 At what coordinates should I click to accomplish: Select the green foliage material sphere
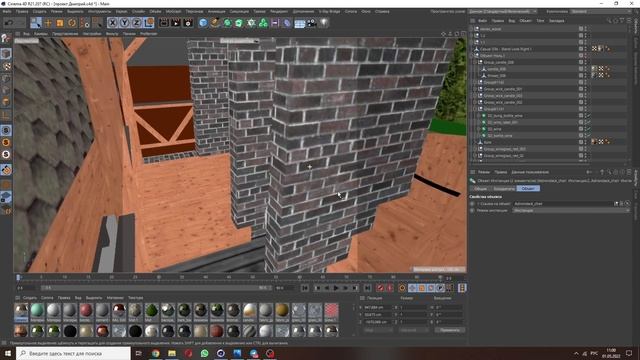pyautogui.click(x=151, y=311)
